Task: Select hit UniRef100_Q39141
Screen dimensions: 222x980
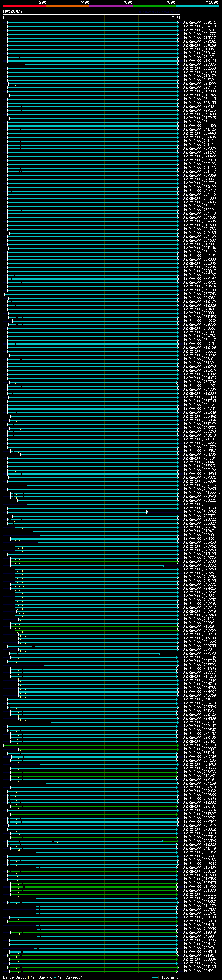Action: [199, 23]
